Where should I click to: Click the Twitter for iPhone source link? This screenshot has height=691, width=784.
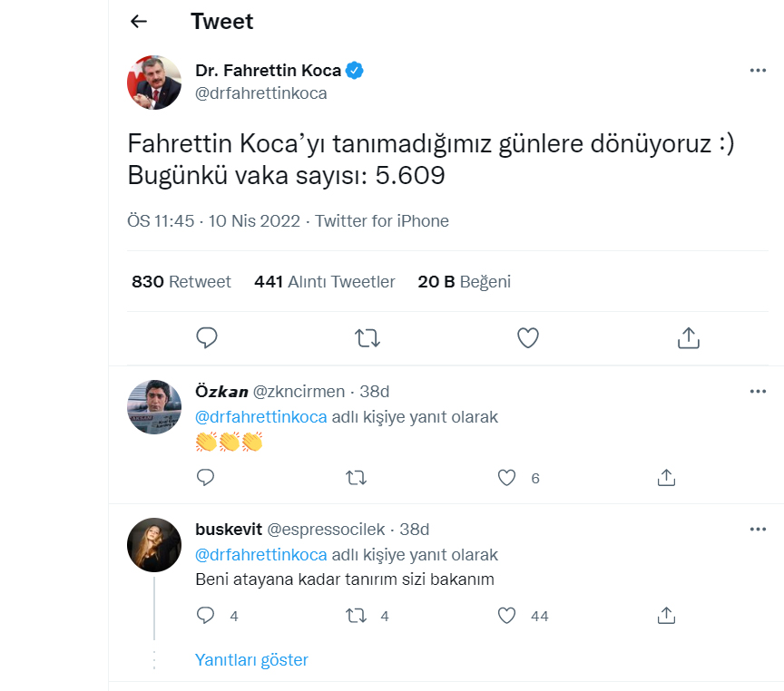382,221
